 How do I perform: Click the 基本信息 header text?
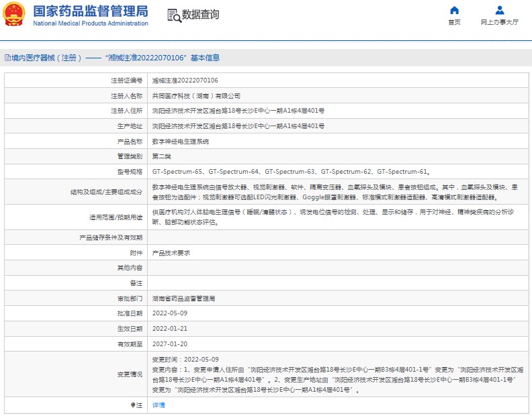point(205,58)
